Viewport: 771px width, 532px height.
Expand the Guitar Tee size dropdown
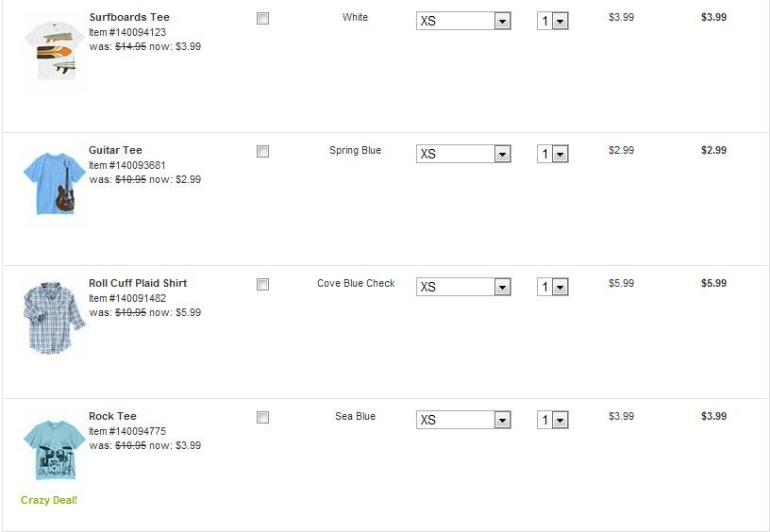click(x=462, y=154)
